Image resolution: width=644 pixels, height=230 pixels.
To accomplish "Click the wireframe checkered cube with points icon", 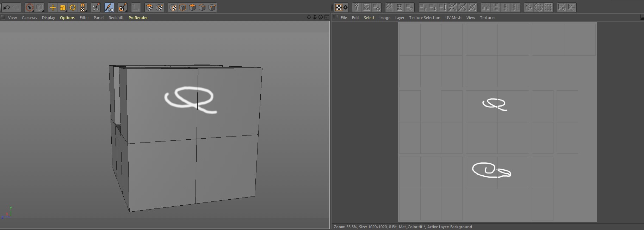I will pos(159,7).
